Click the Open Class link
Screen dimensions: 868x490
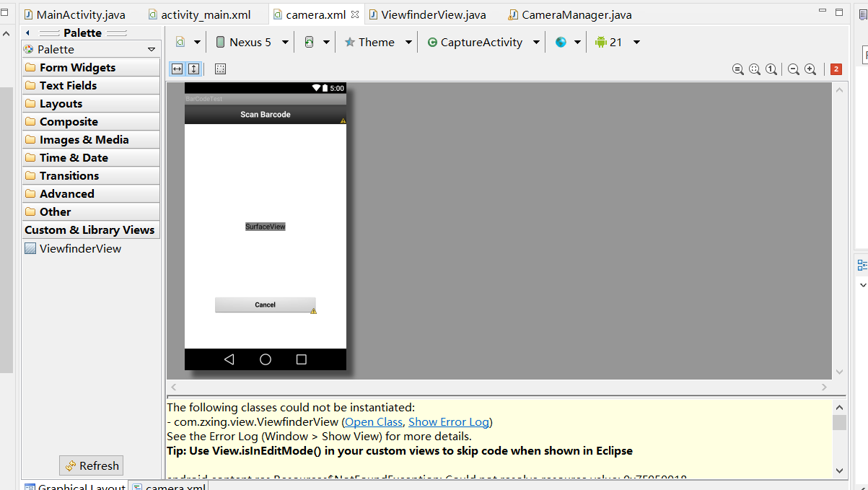374,421
